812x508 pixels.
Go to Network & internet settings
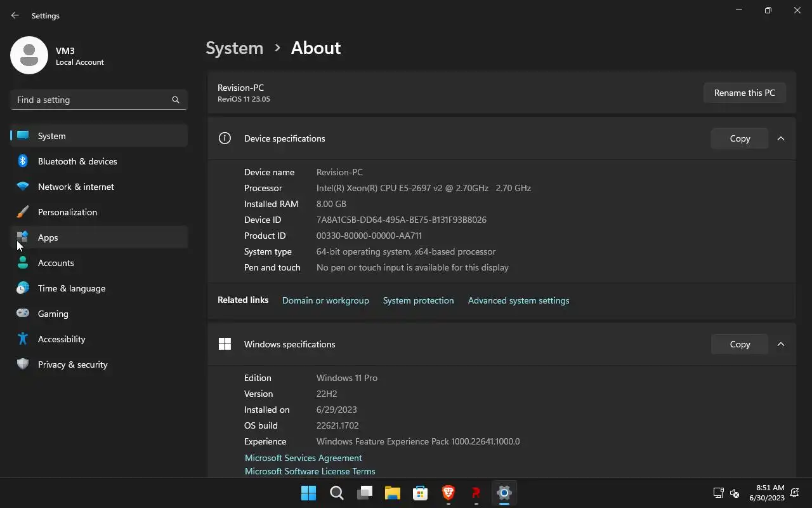(99, 187)
